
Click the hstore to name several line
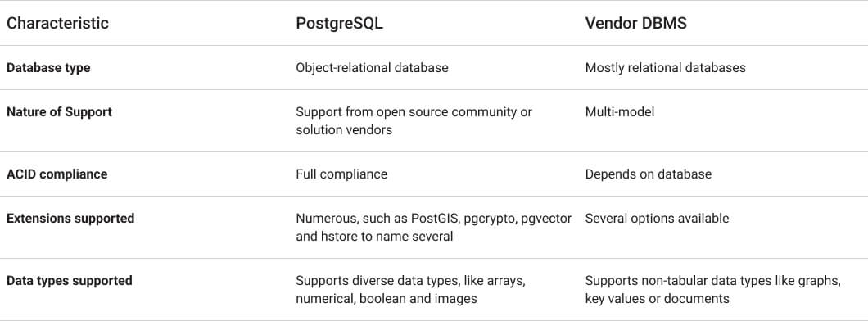coord(374,237)
